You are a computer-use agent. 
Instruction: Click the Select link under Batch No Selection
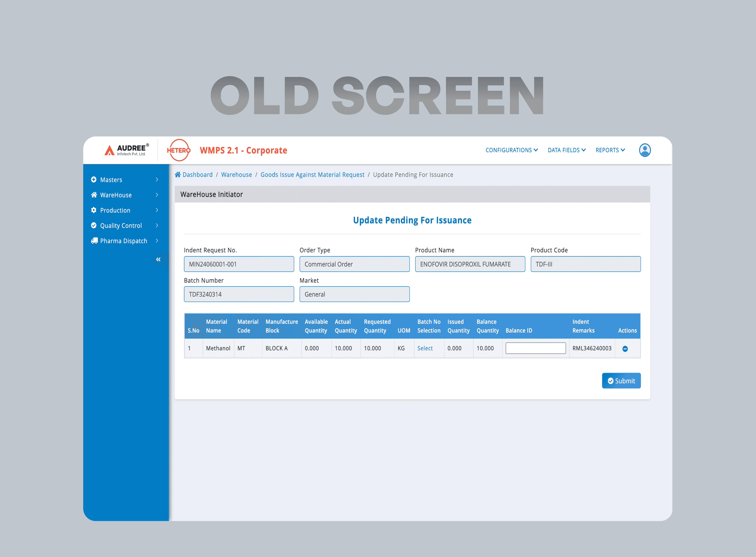point(425,348)
